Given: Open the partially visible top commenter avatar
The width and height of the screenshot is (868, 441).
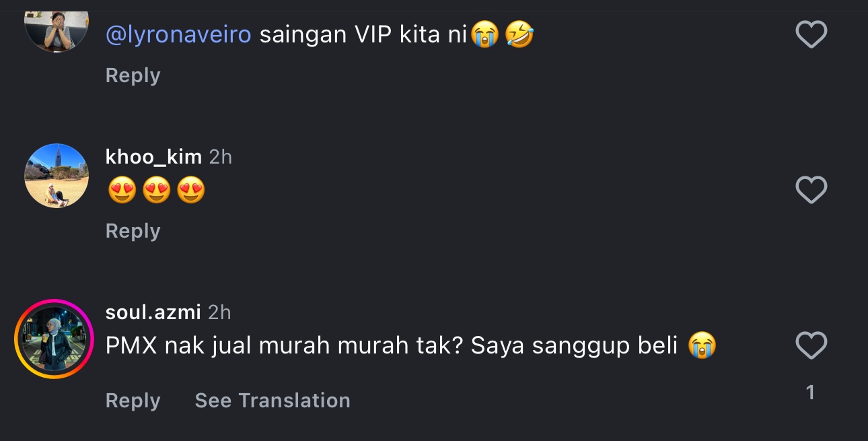Looking at the screenshot, I should pos(57,30).
